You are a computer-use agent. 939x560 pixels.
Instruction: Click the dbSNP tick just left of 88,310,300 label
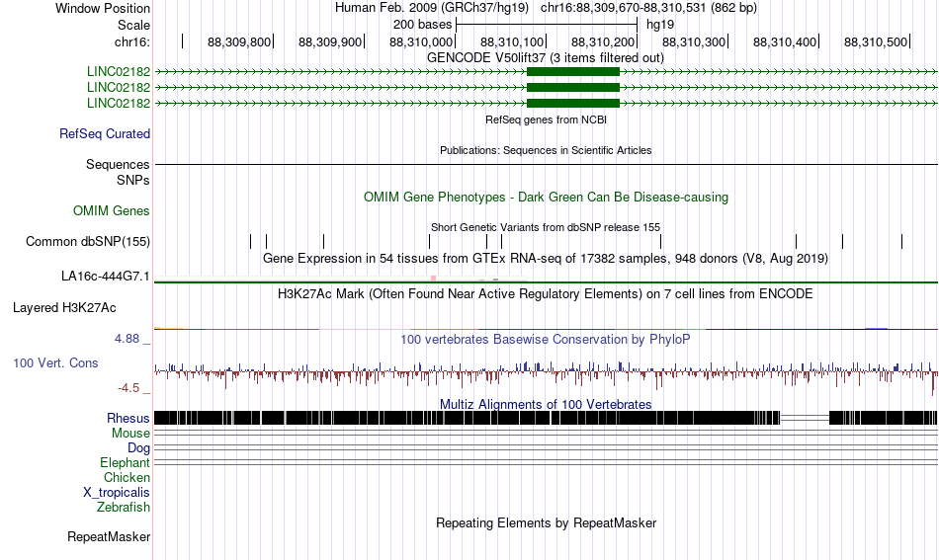pyautogui.click(x=661, y=242)
